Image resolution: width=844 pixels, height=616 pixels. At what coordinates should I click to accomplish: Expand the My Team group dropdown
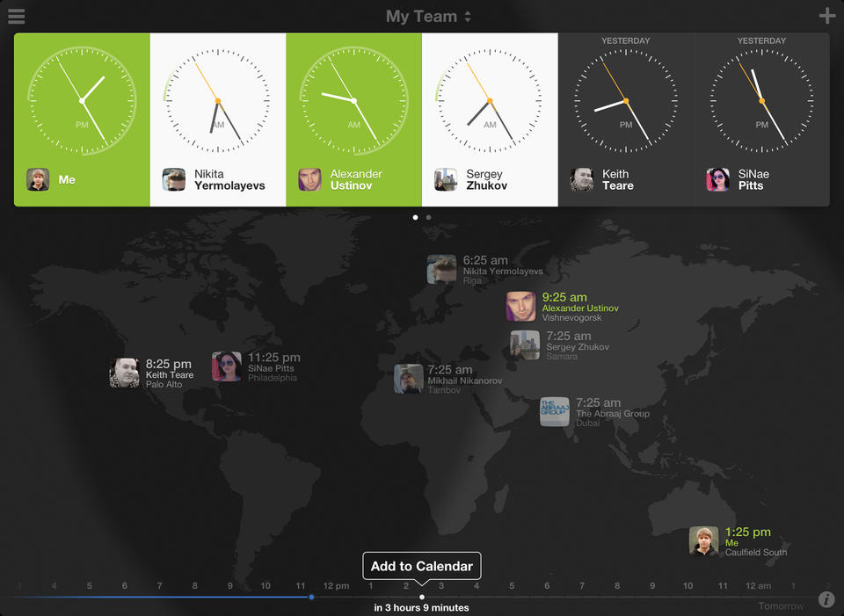point(429,17)
